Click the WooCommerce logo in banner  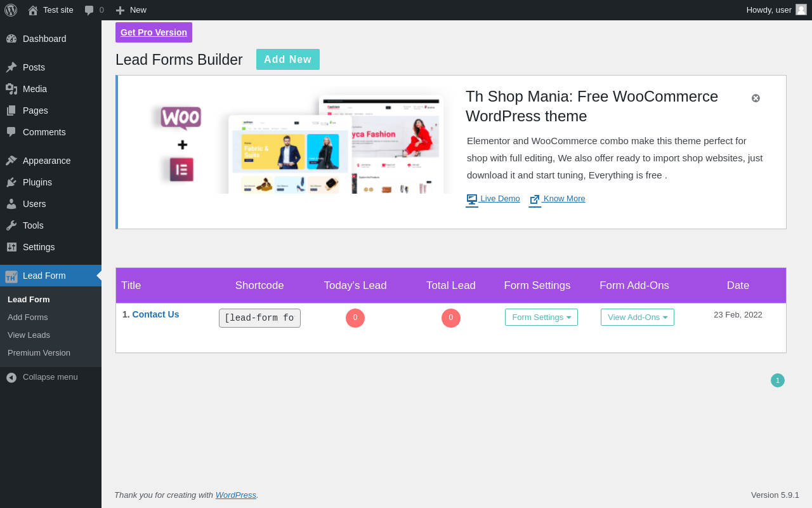coord(181,118)
